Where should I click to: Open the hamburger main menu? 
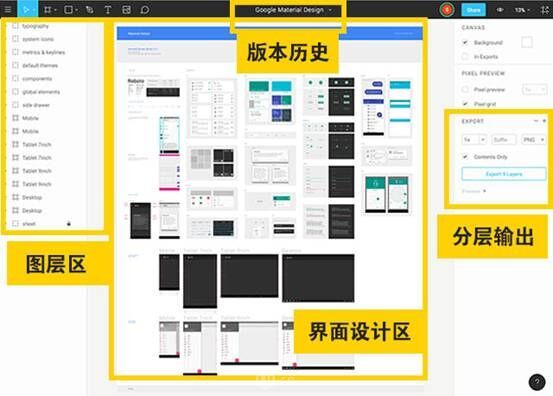[8, 10]
